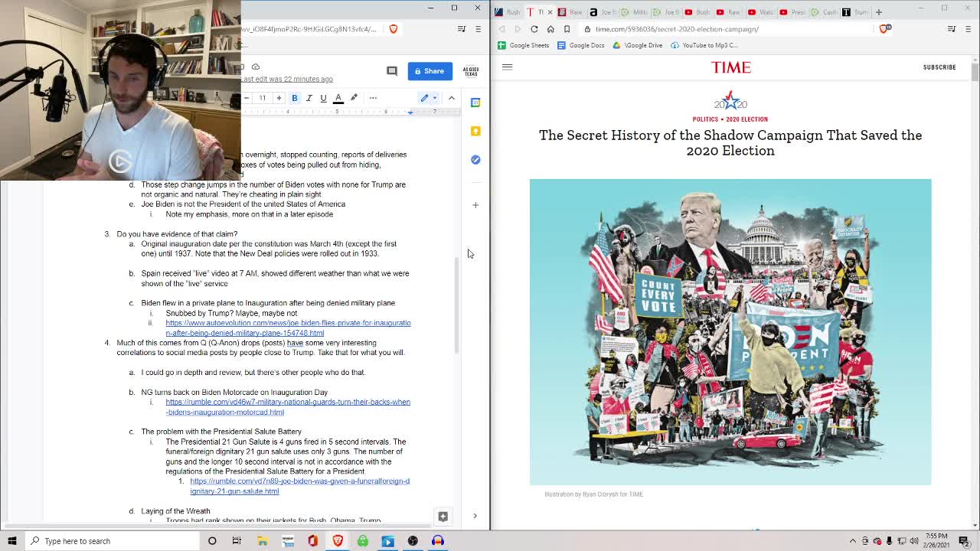Switch to the Rare tab in right browser
The image size is (980, 551).
(x=570, y=12)
